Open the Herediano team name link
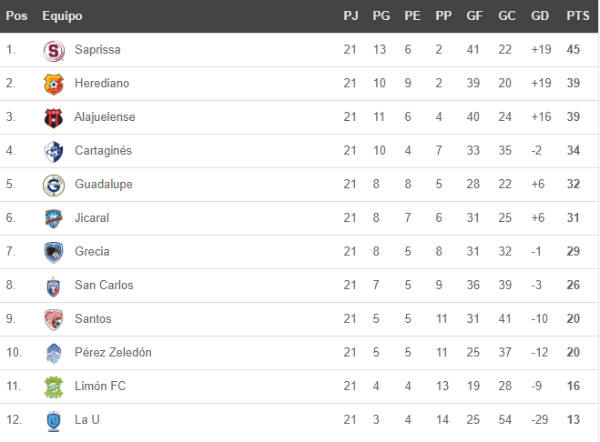The width and height of the screenshot is (600, 442). point(101,84)
